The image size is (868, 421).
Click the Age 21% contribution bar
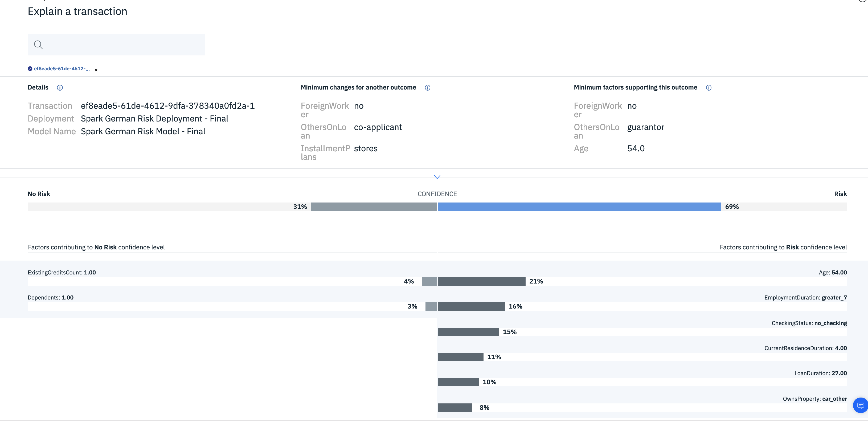coord(481,281)
